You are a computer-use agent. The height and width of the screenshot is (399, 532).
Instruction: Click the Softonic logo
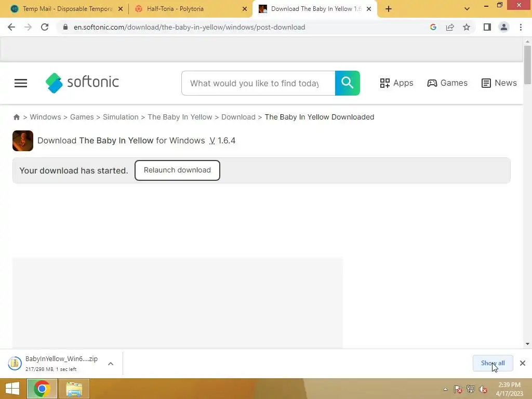82,83
